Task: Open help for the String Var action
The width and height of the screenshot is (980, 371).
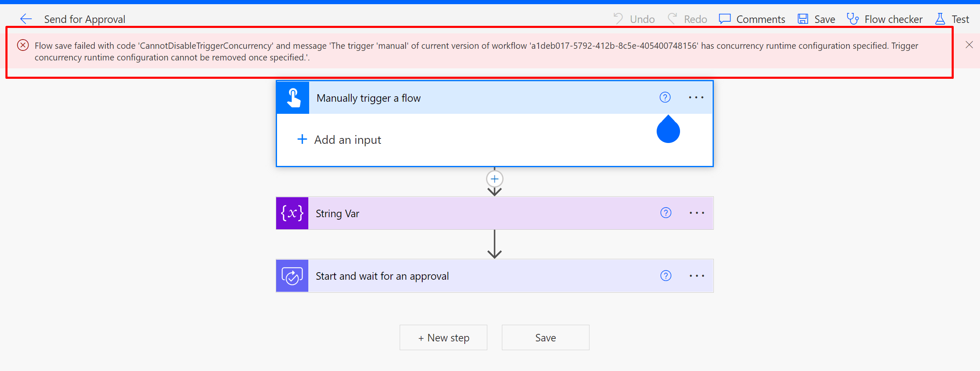Action: click(665, 213)
